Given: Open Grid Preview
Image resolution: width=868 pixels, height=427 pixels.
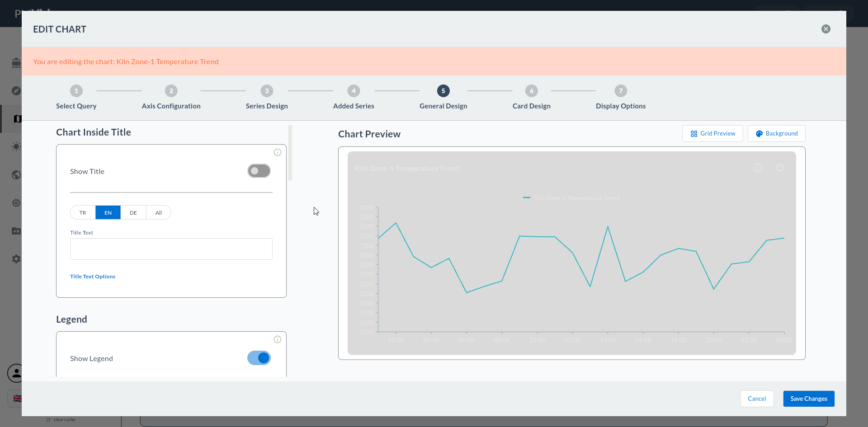Looking at the screenshot, I should pyautogui.click(x=712, y=133).
